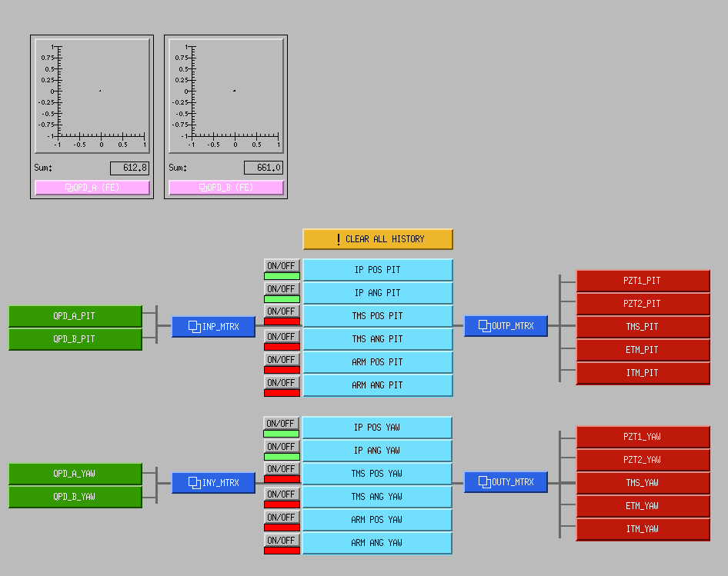Open the PZT1_YAW output block

click(x=643, y=437)
